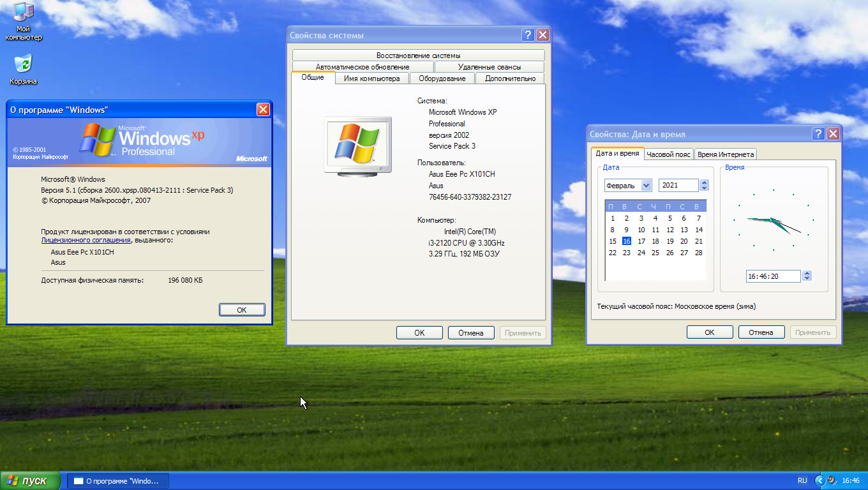Click the taskbar clock showing 16:46
The width and height of the screenshot is (868, 490).
coord(851,480)
